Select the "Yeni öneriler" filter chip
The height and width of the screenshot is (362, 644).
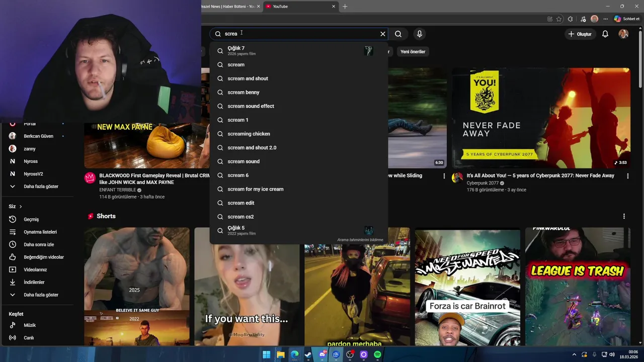[x=413, y=51]
